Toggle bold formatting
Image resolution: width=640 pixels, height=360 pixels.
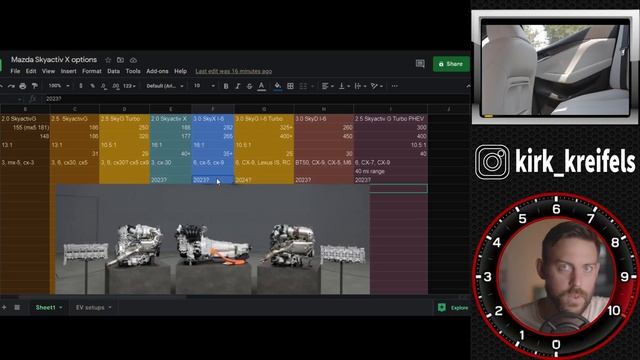click(x=226, y=86)
